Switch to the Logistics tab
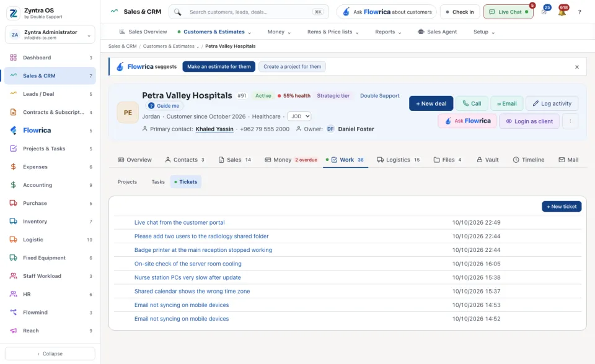 [x=398, y=160]
